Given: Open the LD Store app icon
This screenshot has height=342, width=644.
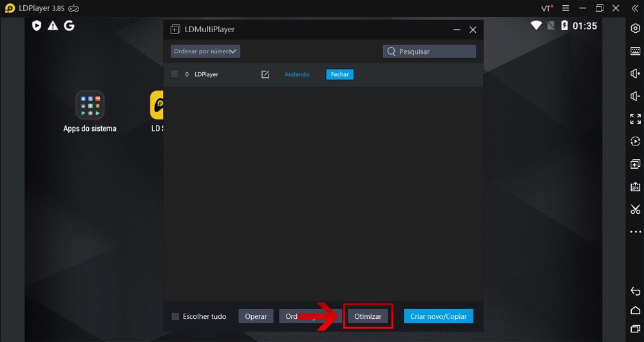Looking at the screenshot, I should tap(156, 105).
